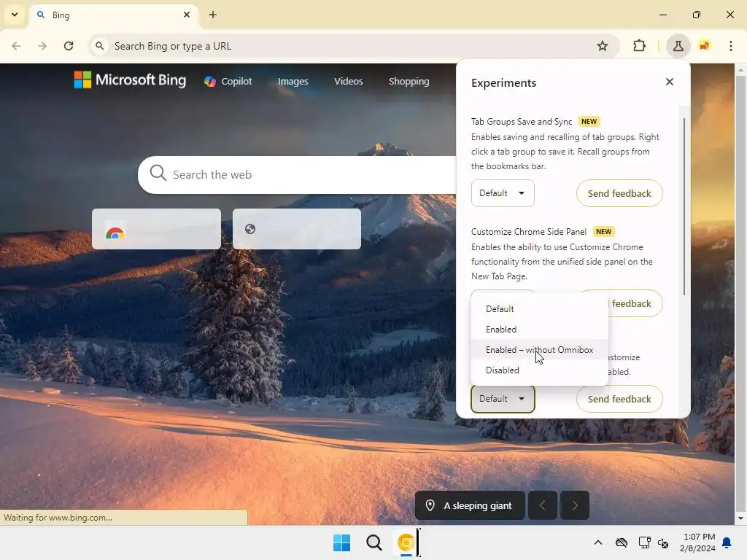Viewport: 747px width, 560px height.
Task: Close the Bing tab
Action: tap(187, 15)
